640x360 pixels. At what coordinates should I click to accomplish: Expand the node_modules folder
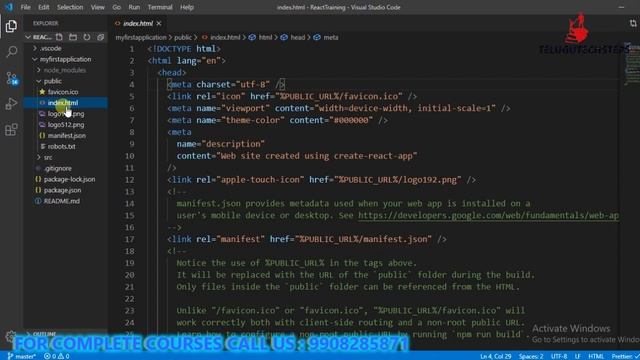(65, 70)
